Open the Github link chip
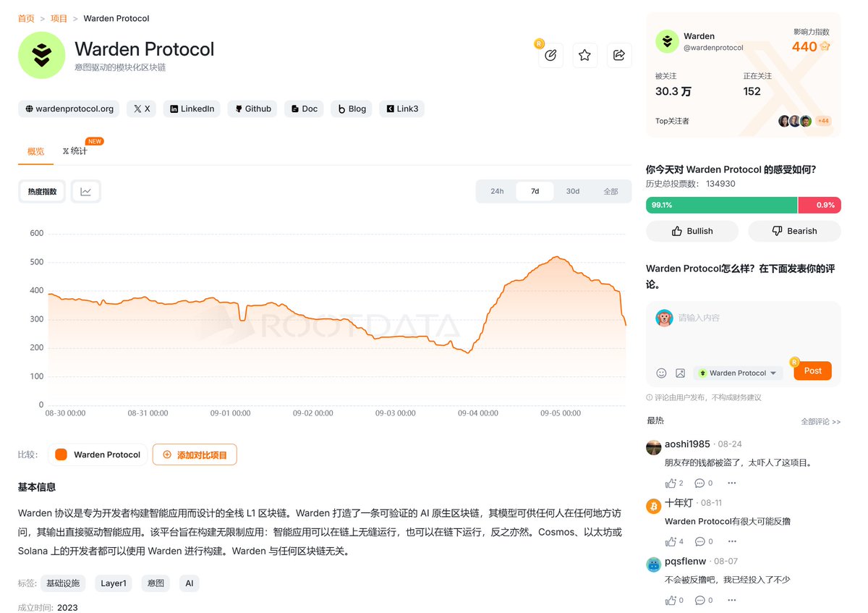The width and height of the screenshot is (868, 613). [x=253, y=109]
